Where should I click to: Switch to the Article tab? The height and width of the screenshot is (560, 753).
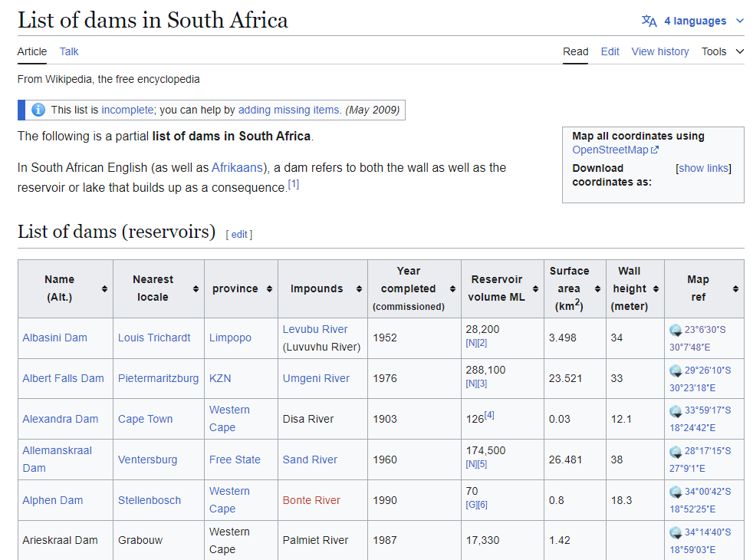32,51
